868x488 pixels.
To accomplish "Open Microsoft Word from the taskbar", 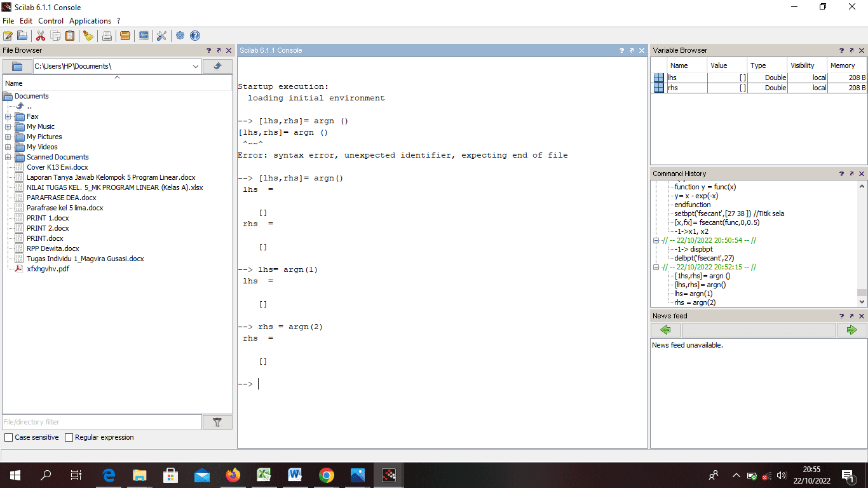I will (x=295, y=475).
